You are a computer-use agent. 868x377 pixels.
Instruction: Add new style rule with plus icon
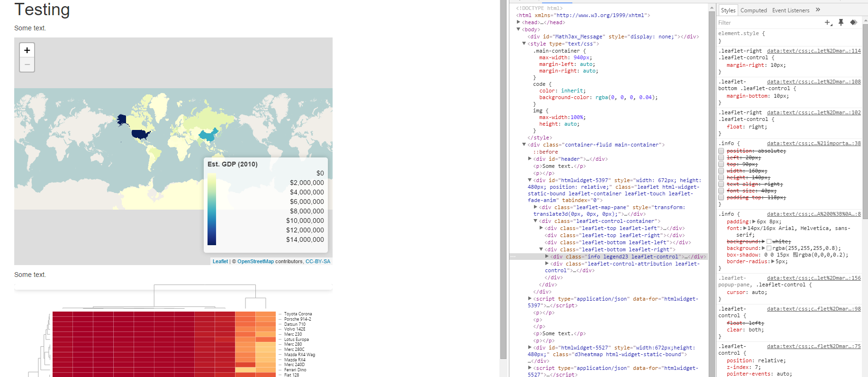828,22
